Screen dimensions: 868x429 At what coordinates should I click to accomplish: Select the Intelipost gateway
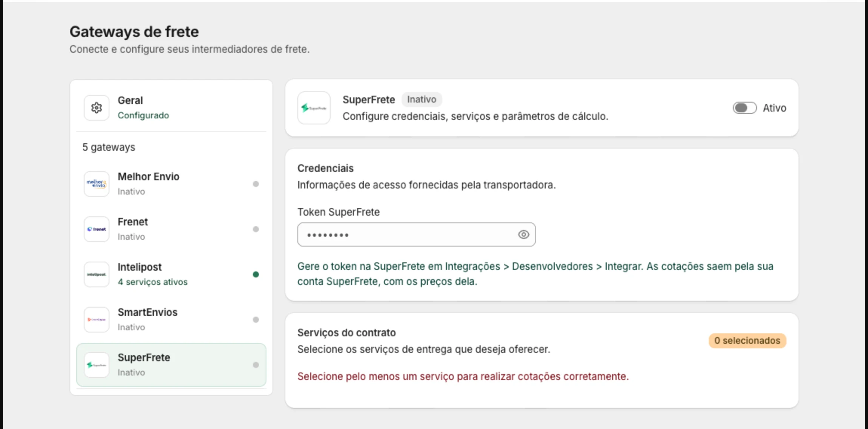pos(171,274)
